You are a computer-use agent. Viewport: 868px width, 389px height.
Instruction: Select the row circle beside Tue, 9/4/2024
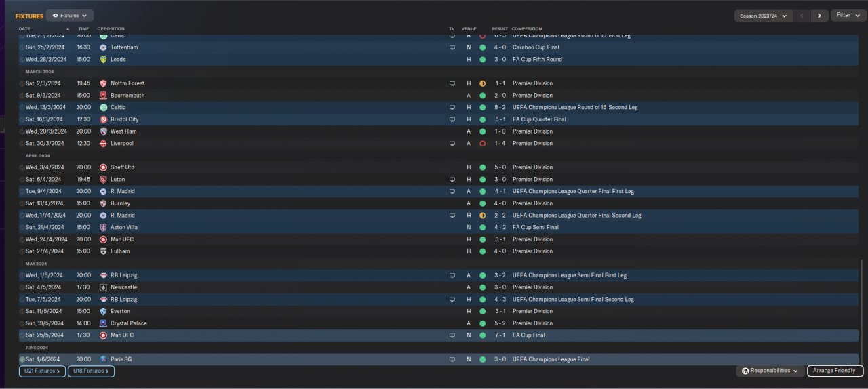[22, 191]
